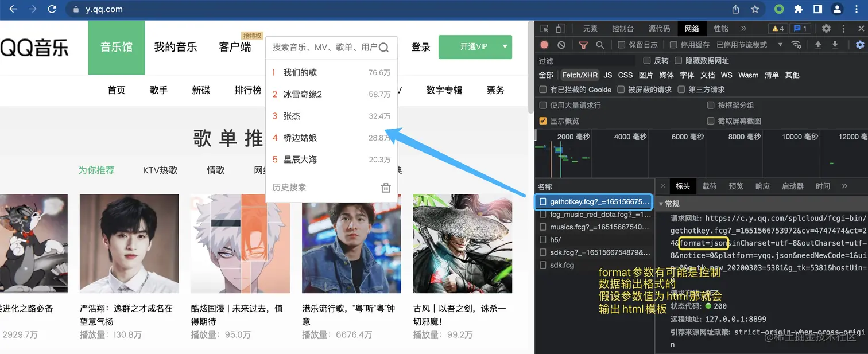
Task: Show 全部 request types
Action: pos(546,75)
